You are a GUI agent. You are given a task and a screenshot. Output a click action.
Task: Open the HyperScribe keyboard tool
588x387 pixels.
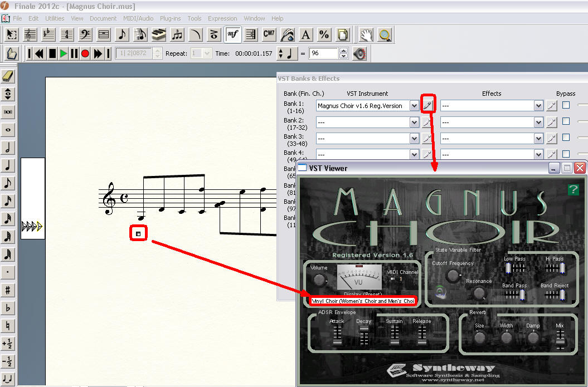[159, 35]
